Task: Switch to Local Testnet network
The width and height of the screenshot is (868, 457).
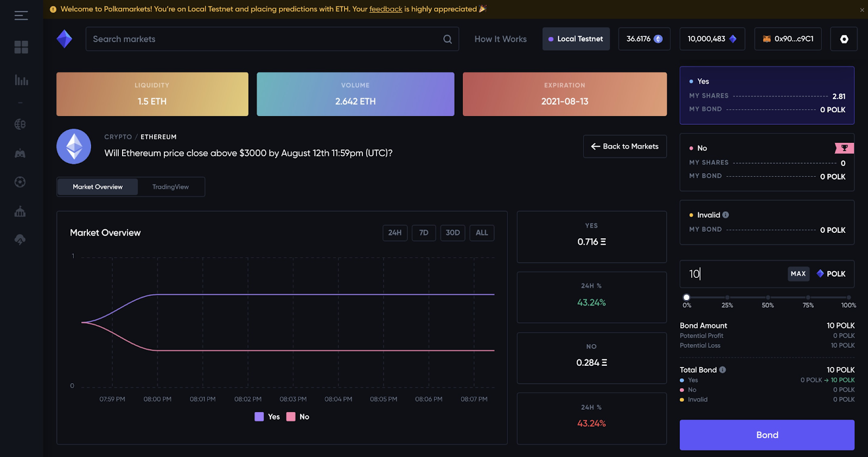Action: click(576, 39)
